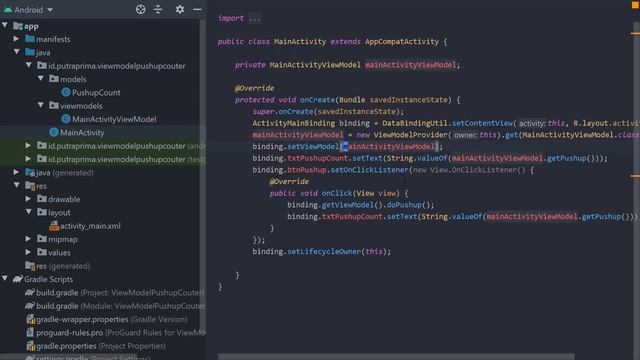Click the gradle.properties file icon
The image size is (640, 360).
(31, 346)
